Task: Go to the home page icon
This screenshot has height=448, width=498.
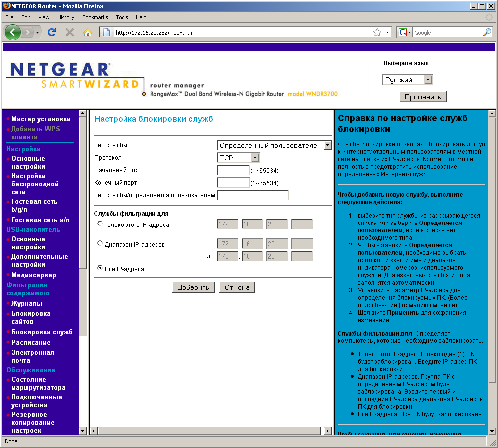Action: coord(87,32)
